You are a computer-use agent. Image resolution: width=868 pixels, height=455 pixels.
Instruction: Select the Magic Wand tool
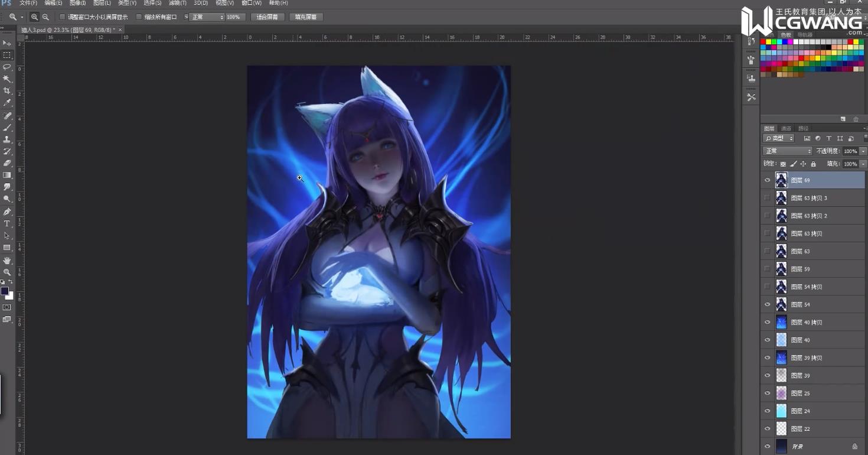(x=7, y=79)
